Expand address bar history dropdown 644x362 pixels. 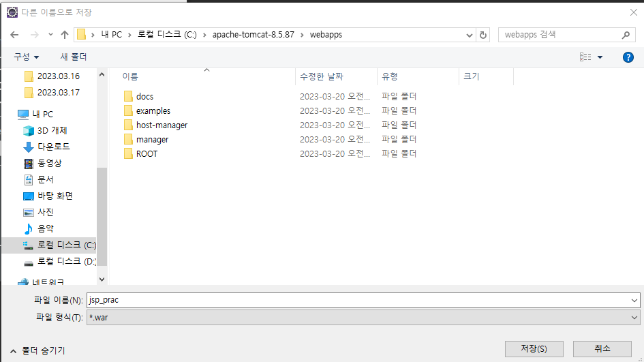pyautogui.click(x=470, y=35)
